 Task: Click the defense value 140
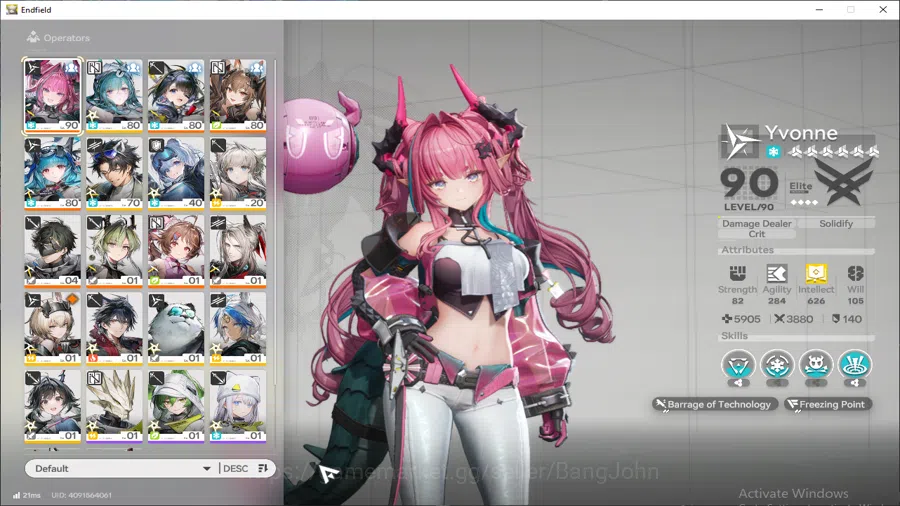point(847,319)
